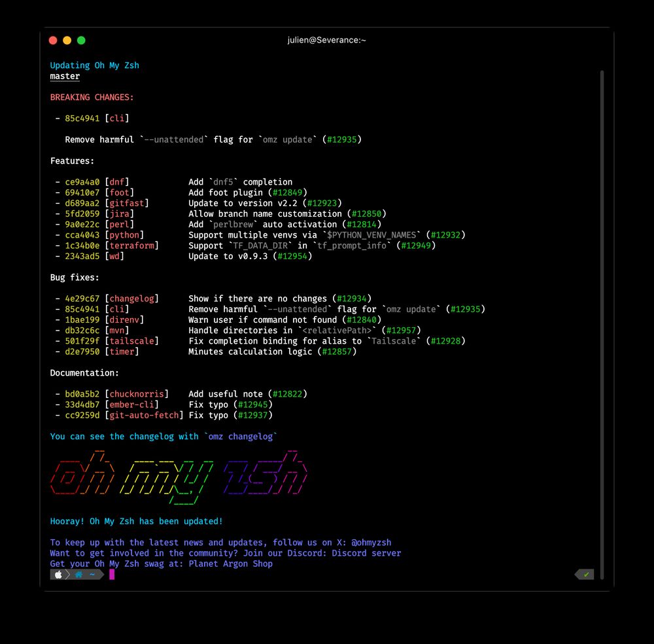The image size is (654, 644).
Task: Click commit hash bd0a5b2
Action: pos(82,394)
